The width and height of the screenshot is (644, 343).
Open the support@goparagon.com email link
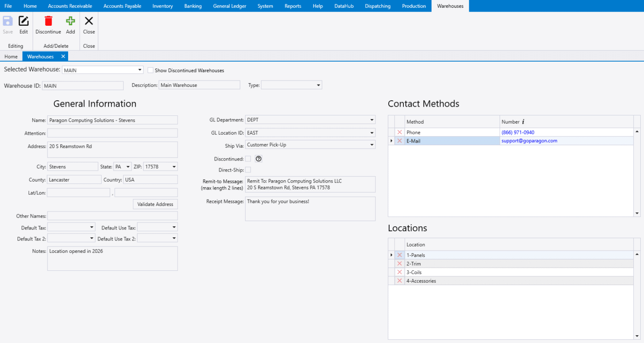tap(529, 141)
